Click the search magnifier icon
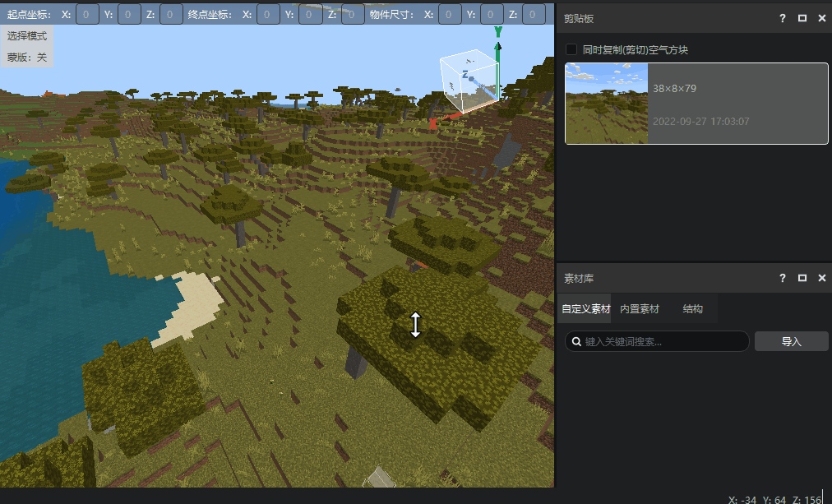 coord(576,342)
